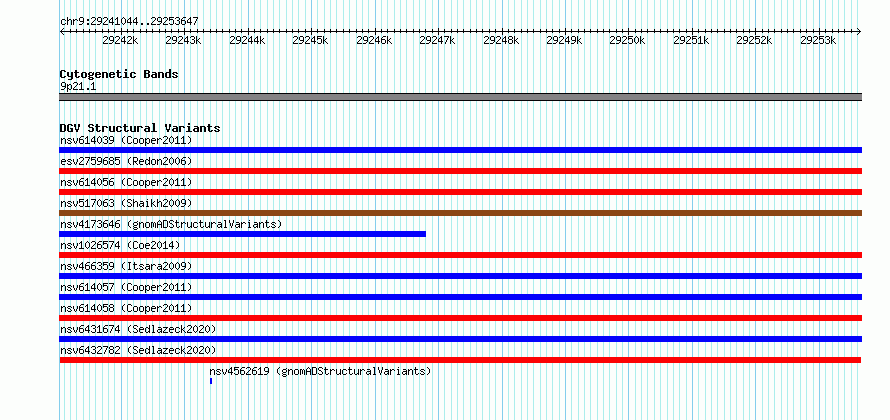Click the 29253k ruler tick label
890x420 pixels.
(818, 40)
